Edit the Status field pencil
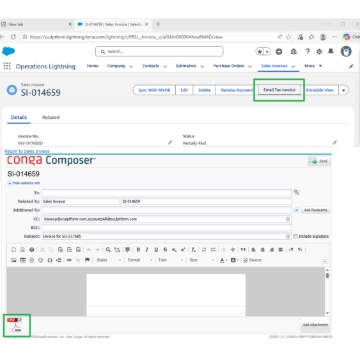This screenshot has width=360, height=360. pyautogui.click(x=335, y=143)
